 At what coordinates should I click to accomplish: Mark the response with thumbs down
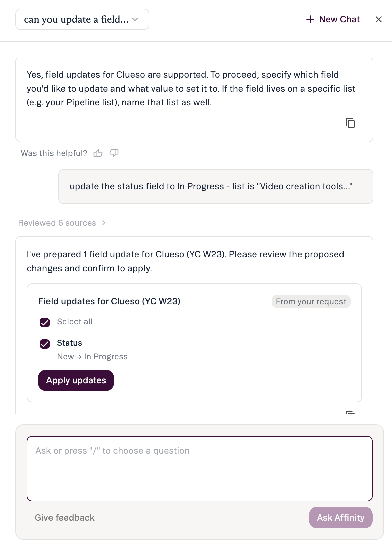tap(114, 153)
